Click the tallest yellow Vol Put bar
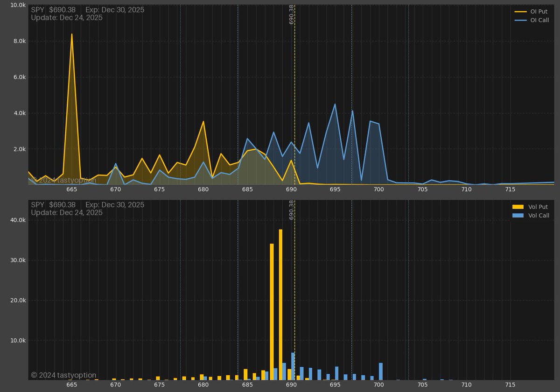The width and height of the screenshot is (560, 392). pyautogui.click(x=281, y=305)
